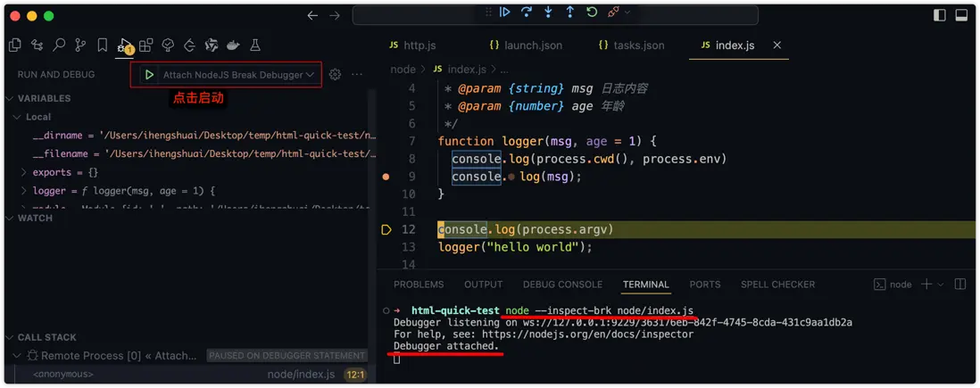This screenshot has width=980, height=388.
Task: Open the PORTS panel tab
Action: [705, 285]
